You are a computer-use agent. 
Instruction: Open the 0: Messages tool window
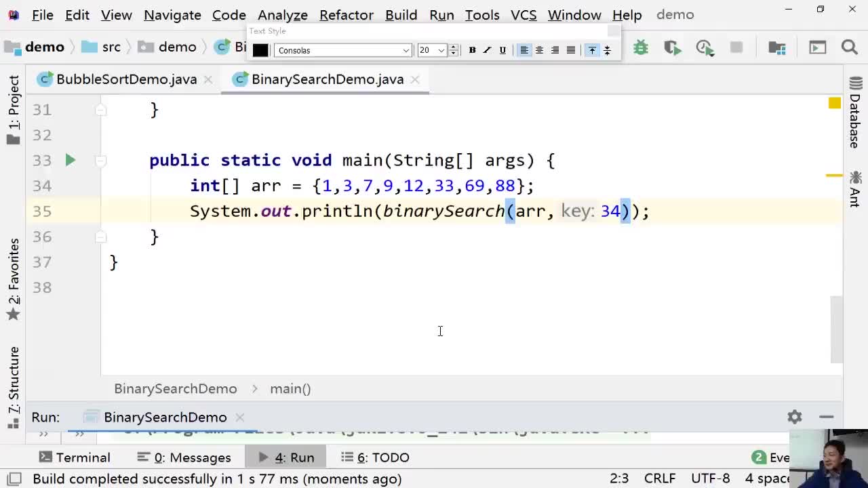[184, 457]
